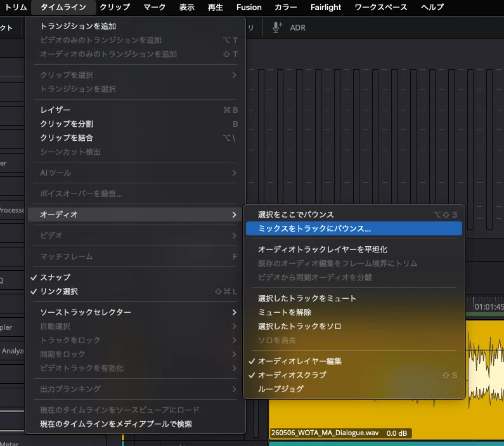
Task: Choose クリップを分割
Action: point(135,124)
